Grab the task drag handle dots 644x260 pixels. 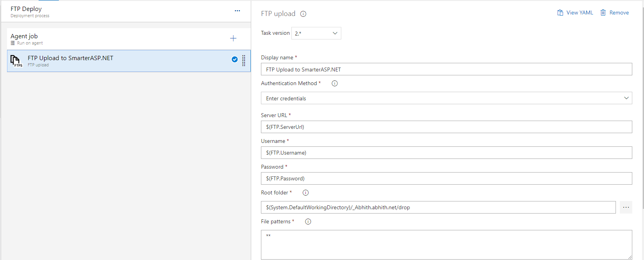coord(244,61)
